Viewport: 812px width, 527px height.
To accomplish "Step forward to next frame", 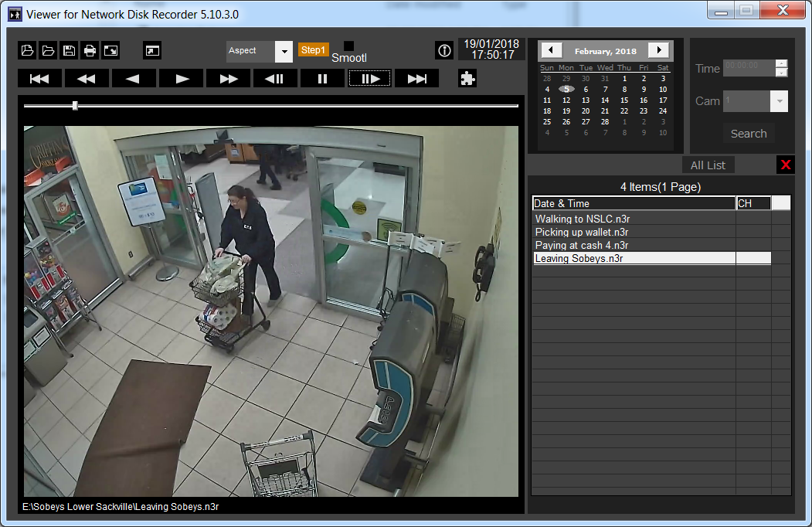I will (369, 78).
